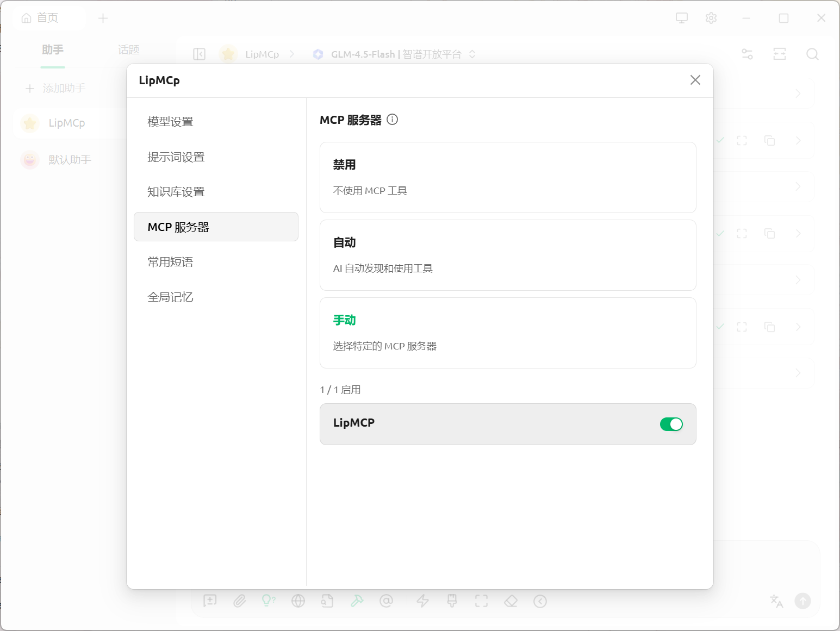Click the LipMCP server name text

click(353, 423)
